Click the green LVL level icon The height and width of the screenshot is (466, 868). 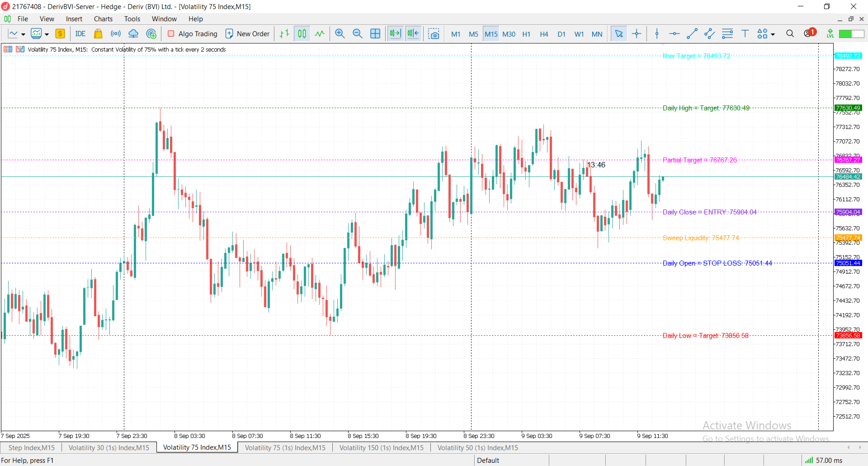(x=830, y=34)
